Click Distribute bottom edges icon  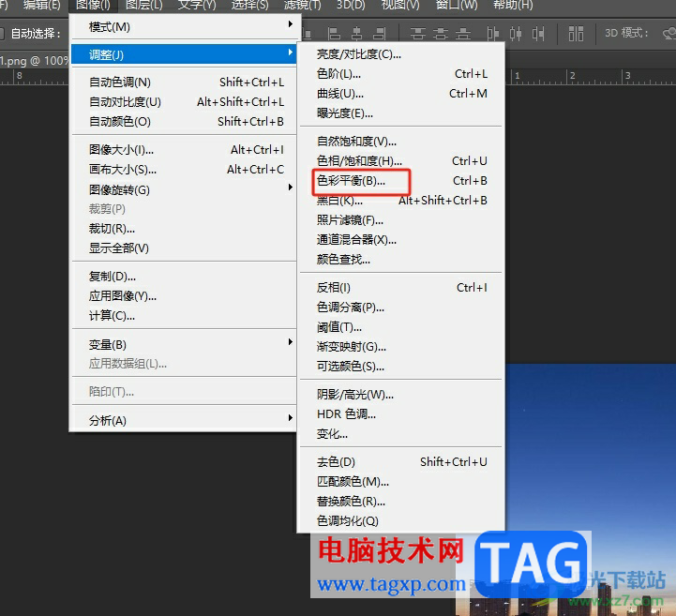463,33
